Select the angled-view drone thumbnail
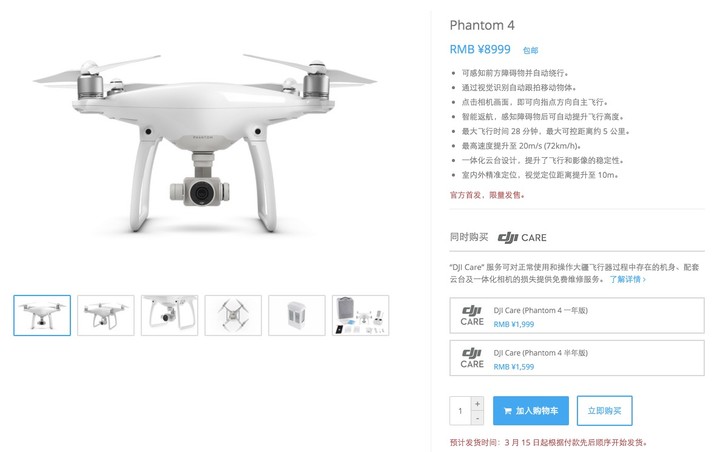 [x=106, y=315]
